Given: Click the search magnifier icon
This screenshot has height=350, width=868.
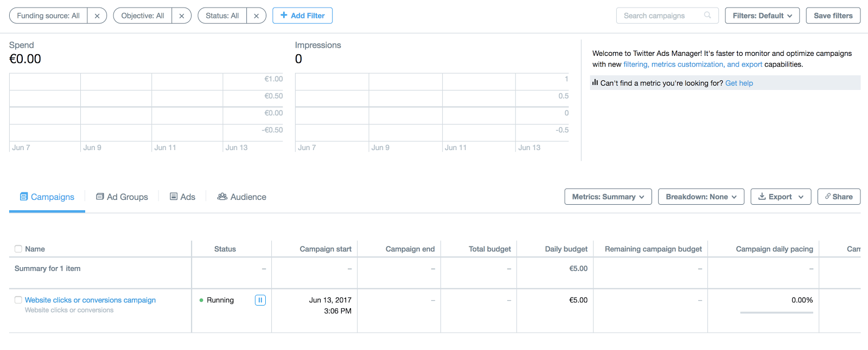Looking at the screenshot, I should click(707, 15).
